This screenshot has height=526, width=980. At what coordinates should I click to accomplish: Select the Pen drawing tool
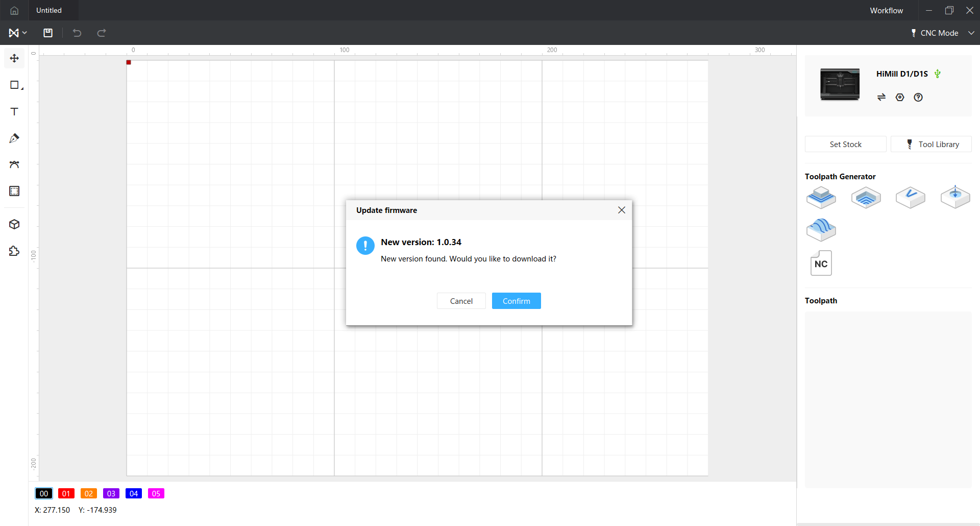click(14, 138)
